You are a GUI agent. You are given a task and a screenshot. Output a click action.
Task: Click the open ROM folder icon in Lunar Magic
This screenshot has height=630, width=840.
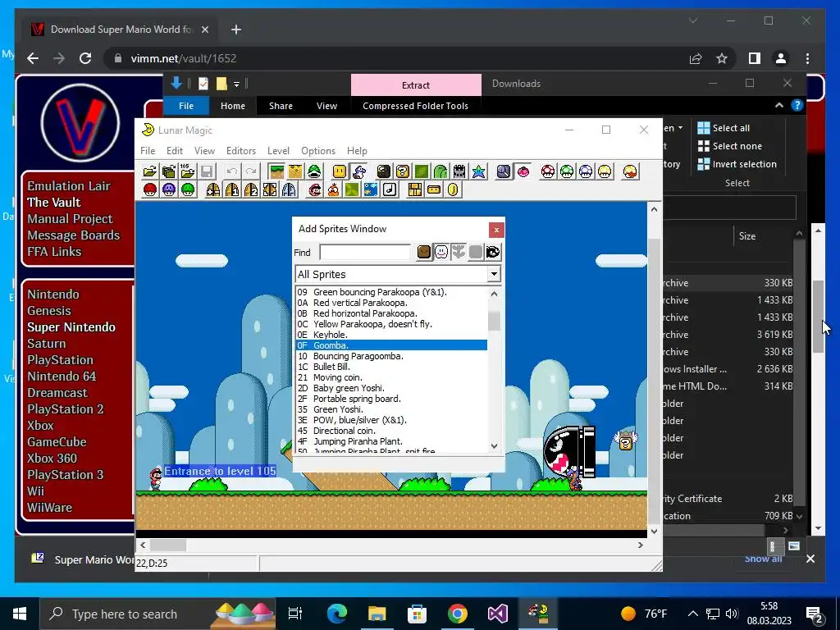point(150,171)
